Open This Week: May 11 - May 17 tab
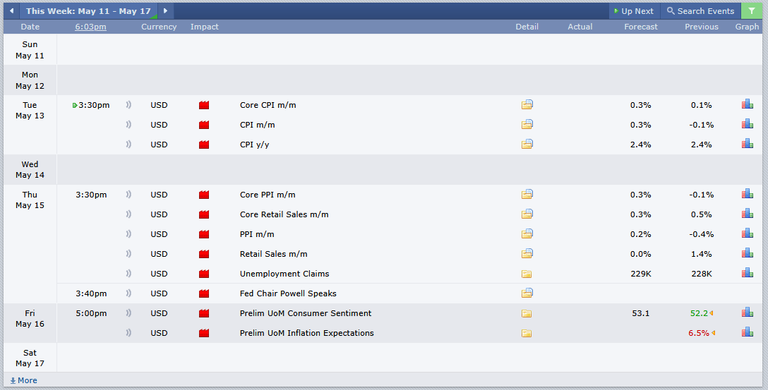768x390 pixels. [x=88, y=11]
